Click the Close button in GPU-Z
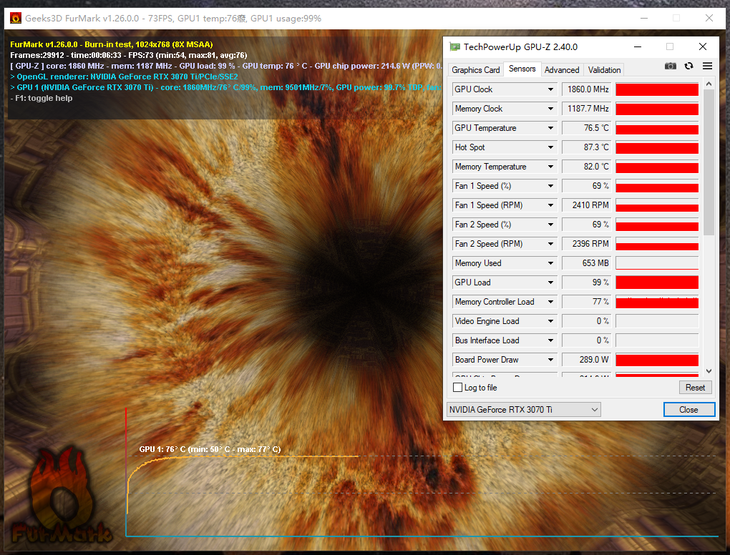Viewport: 730px width, 555px height. [688, 409]
